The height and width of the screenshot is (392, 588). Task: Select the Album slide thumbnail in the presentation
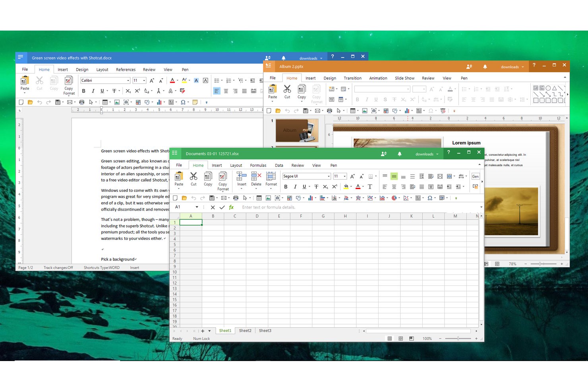(x=297, y=131)
